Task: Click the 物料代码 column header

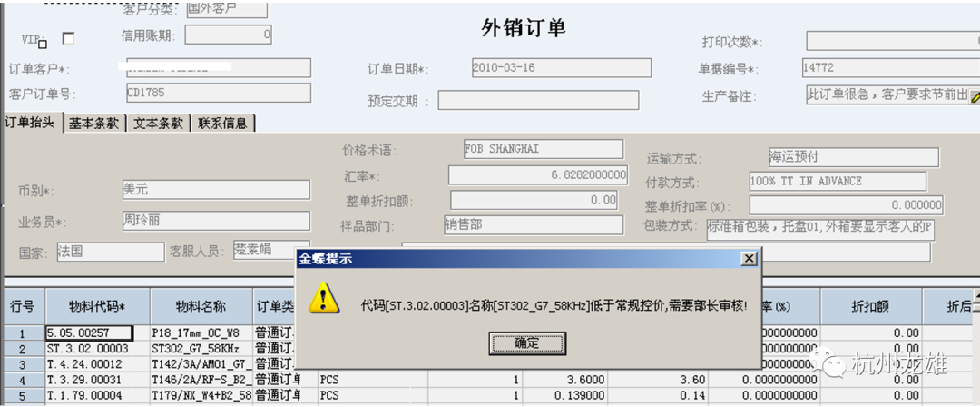Action: pyautogui.click(x=97, y=307)
